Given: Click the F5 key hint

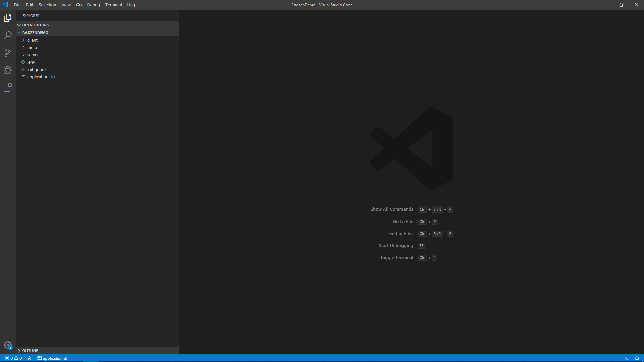Looking at the screenshot, I should (421, 246).
